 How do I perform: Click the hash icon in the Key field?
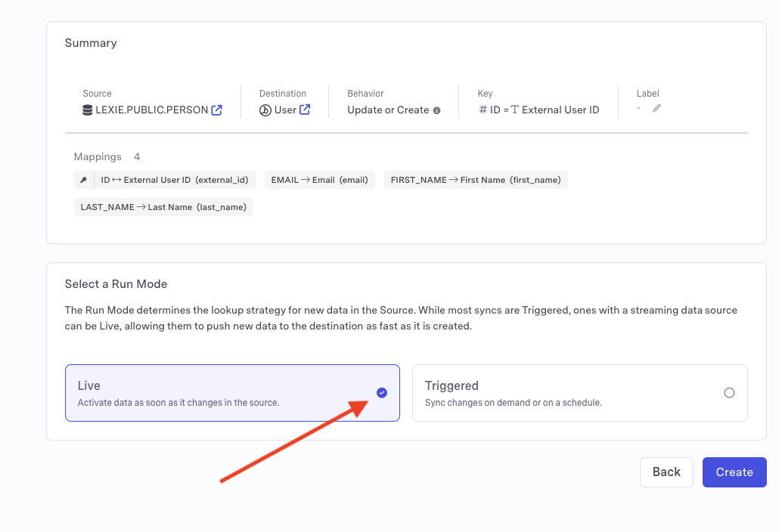[483, 110]
